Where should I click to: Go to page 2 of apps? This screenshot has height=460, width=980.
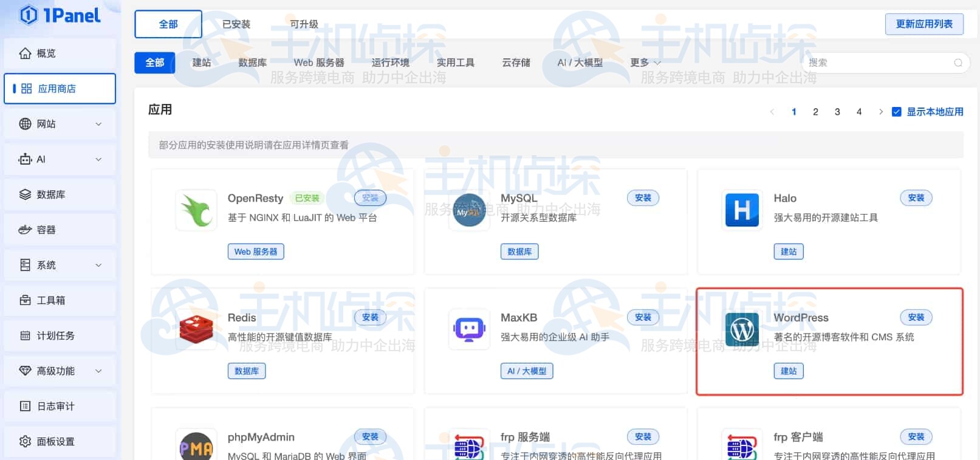pyautogui.click(x=815, y=112)
